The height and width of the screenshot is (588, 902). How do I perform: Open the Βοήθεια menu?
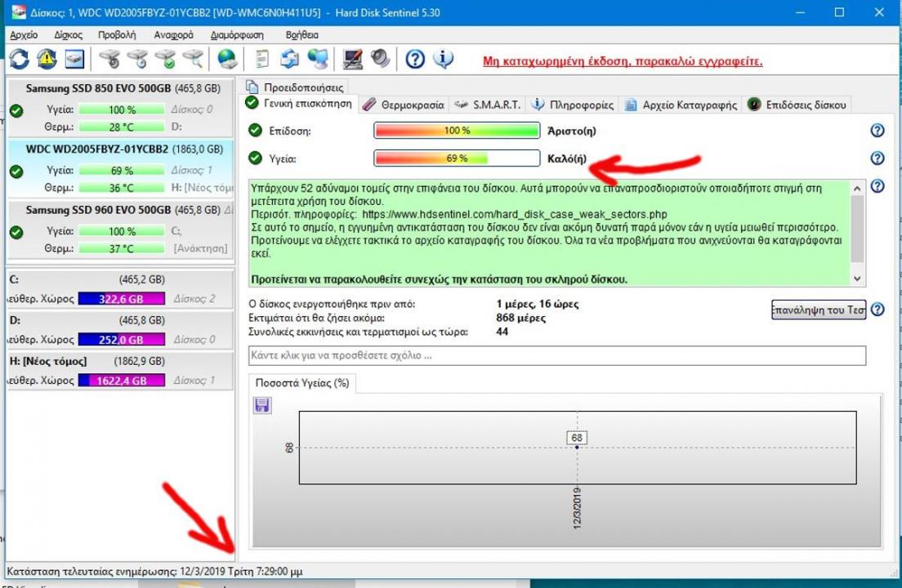click(x=301, y=35)
